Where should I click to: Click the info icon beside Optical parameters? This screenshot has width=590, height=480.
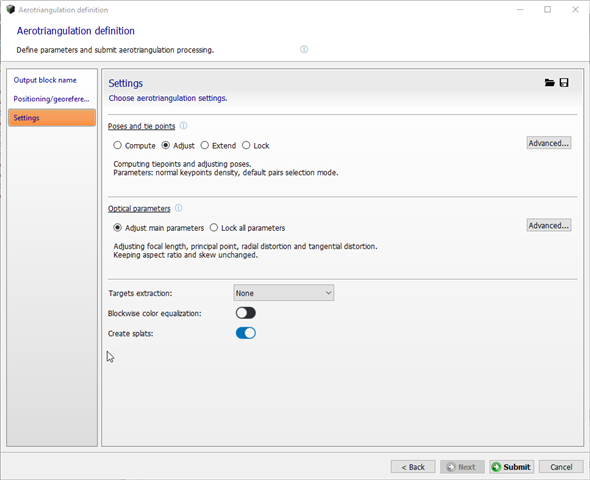[x=179, y=208]
